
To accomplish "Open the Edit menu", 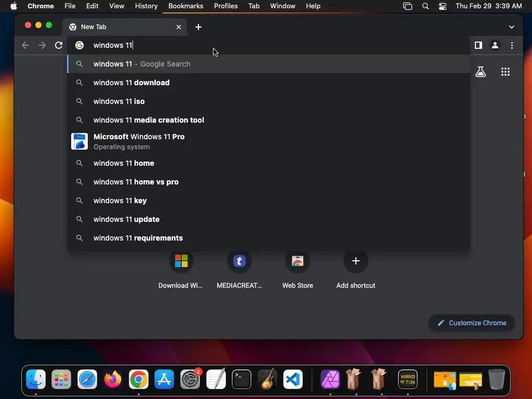I will coord(92,6).
